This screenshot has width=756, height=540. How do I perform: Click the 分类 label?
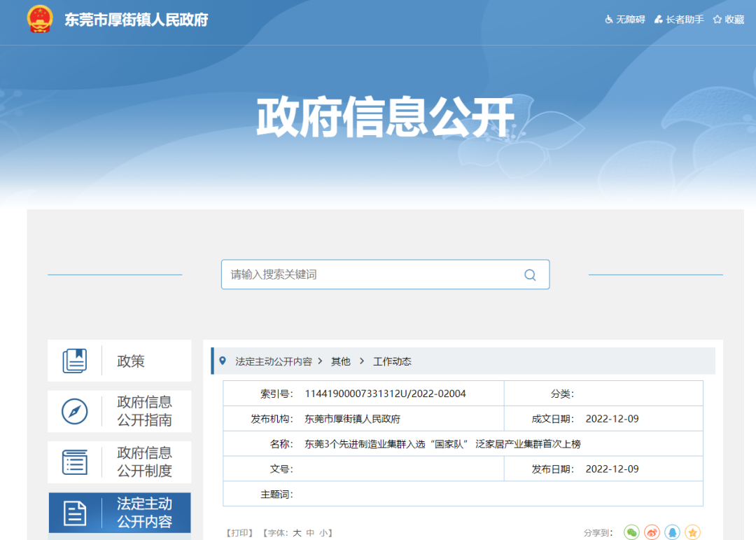pyautogui.click(x=562, y=394)
